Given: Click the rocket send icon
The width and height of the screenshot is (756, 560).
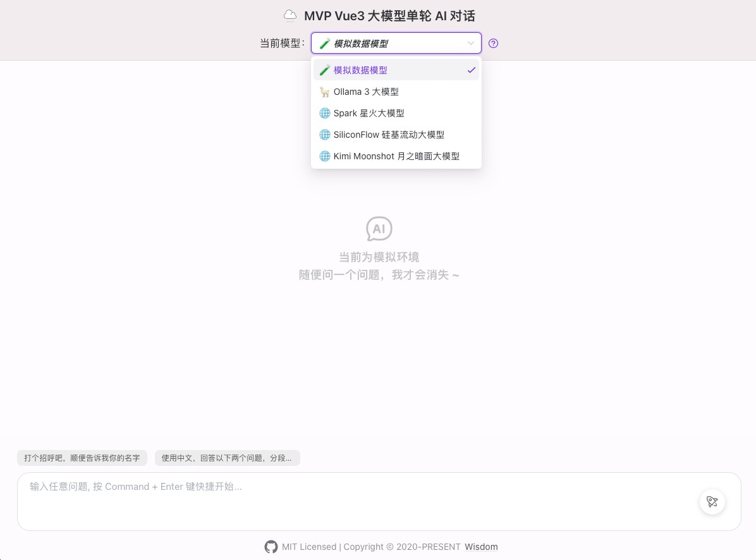Looking at the screenshot, I should [x=712, y=502].
